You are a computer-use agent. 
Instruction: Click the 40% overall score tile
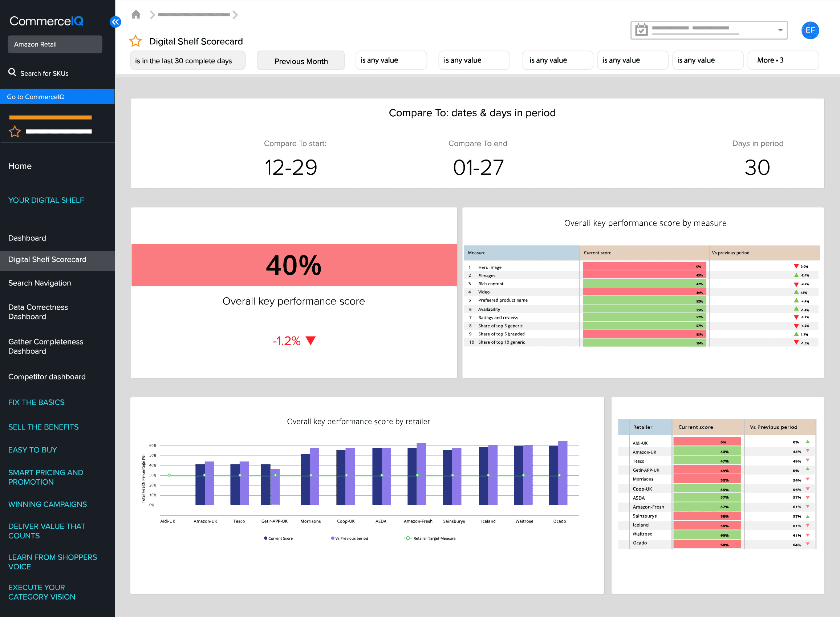(294, 265)
